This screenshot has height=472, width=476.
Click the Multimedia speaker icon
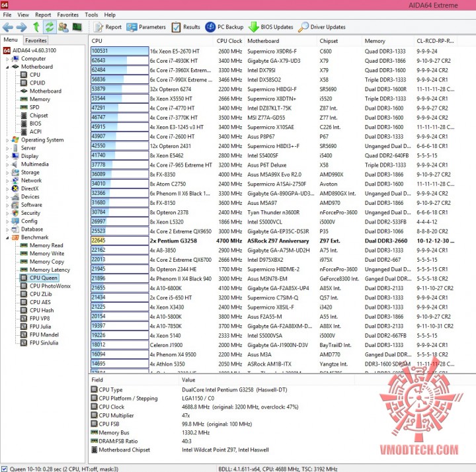(x=15, y=164)
